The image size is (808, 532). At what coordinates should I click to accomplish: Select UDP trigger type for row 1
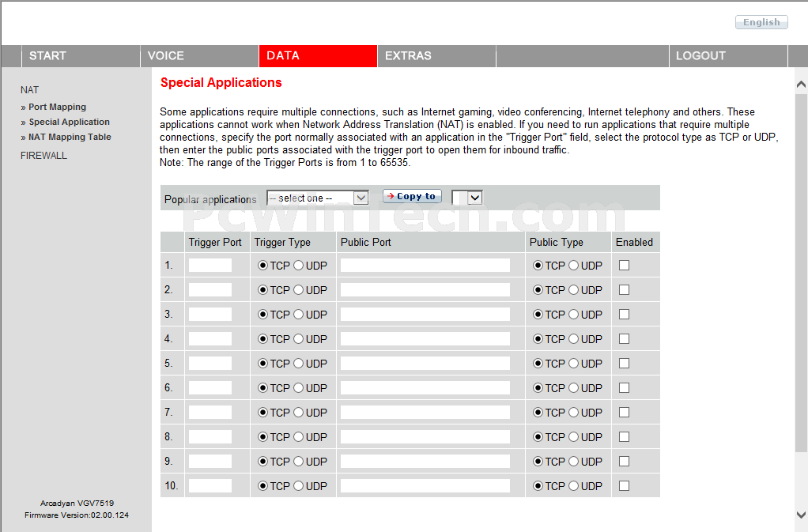point(298,266)
